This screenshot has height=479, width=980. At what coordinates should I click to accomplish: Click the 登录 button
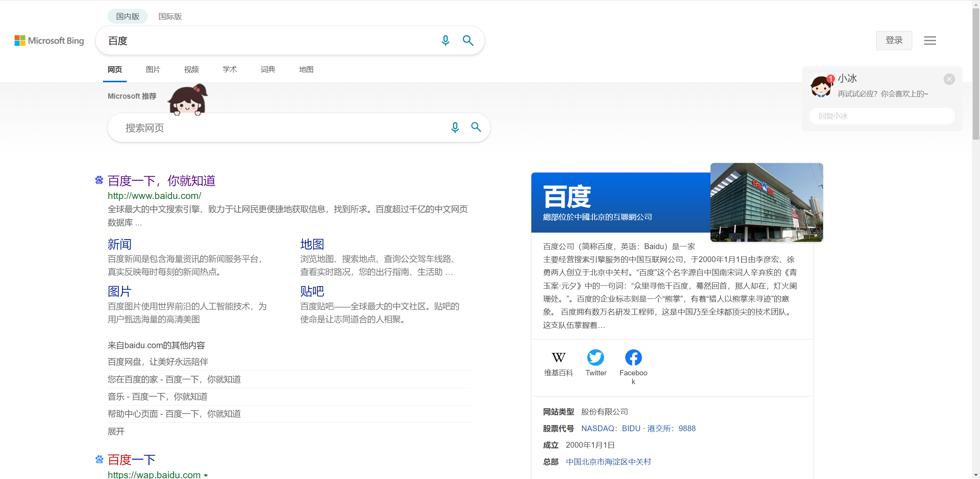click(894, 40)
